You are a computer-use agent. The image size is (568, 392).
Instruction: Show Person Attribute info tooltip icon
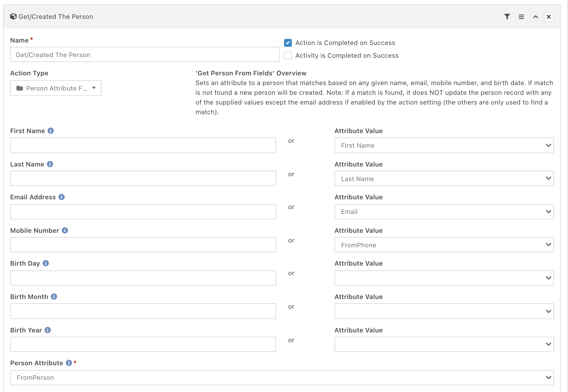tap(69, 363)
